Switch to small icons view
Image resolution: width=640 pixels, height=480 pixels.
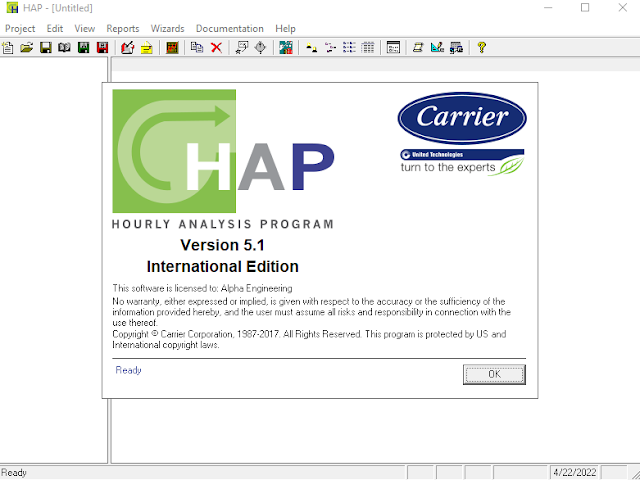330,48
